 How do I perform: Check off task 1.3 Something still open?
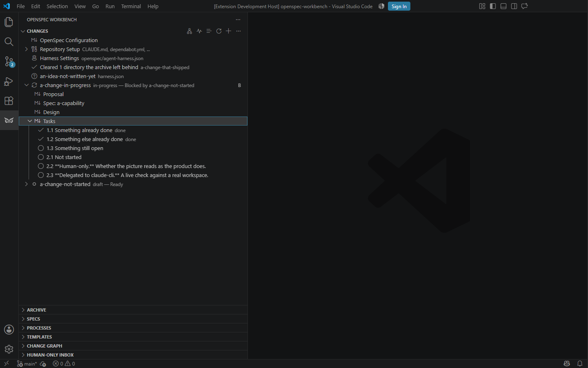pos(41,148)
